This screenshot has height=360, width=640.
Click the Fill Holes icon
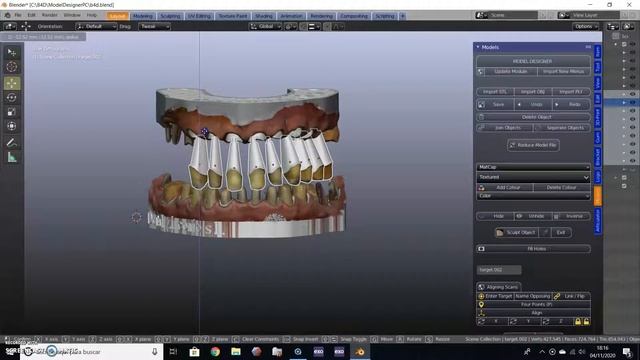482,249
